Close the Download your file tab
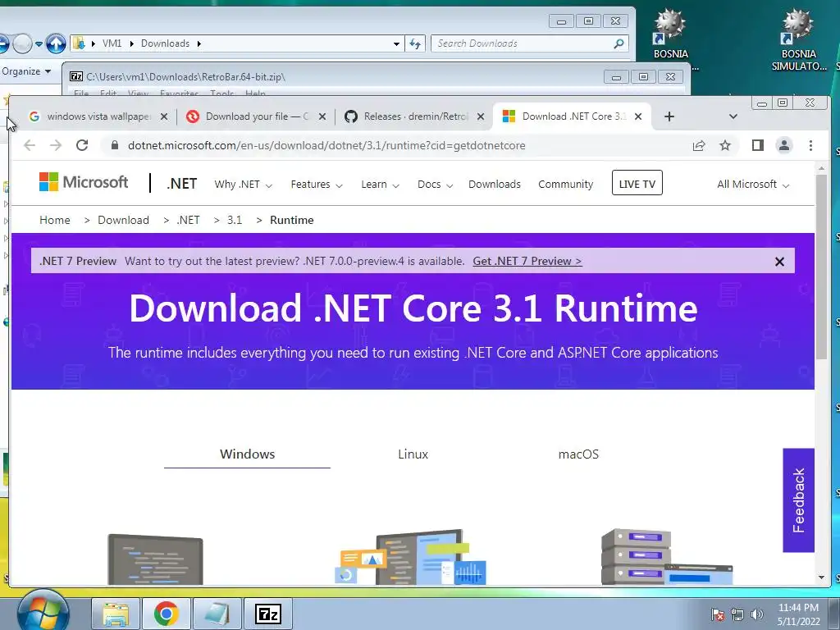 click(322, 116)
